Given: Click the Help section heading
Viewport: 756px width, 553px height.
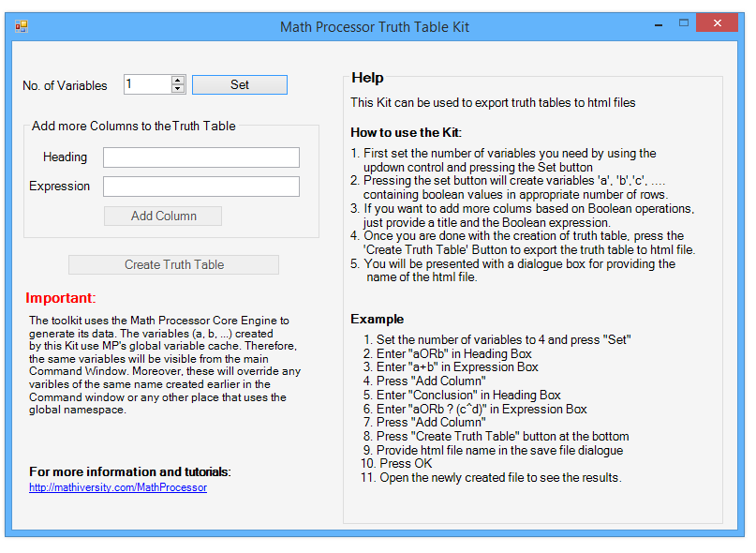Looking at the screenshot, I should (x=368, y=78).
